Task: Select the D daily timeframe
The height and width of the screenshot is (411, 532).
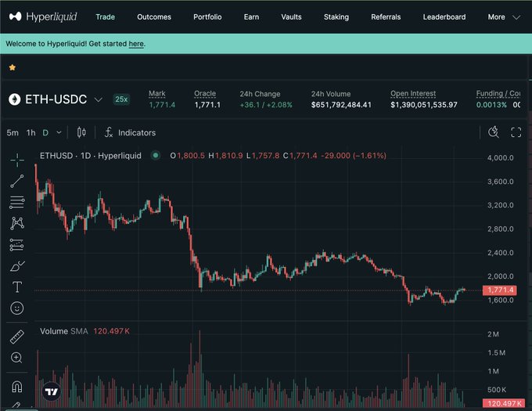Action: (45, 133)
